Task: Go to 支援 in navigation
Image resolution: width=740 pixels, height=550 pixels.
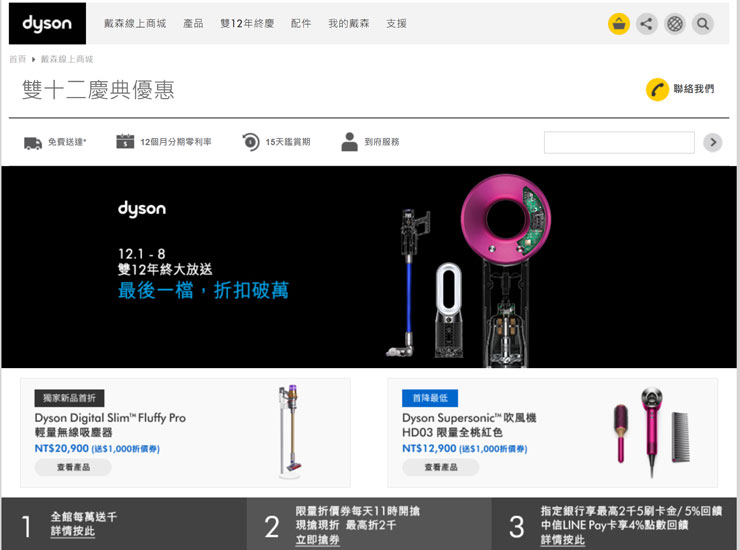Action: 396,23
